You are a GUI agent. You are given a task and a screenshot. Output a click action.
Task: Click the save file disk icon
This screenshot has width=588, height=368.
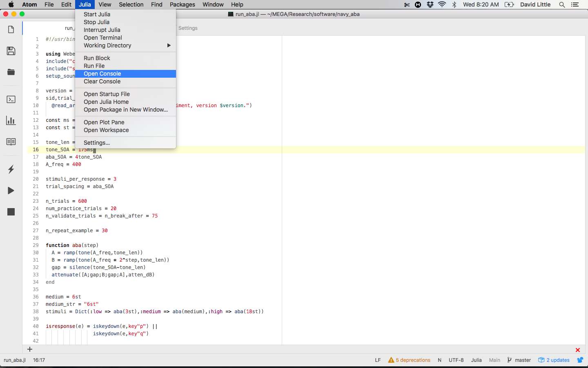tap(11, 51)
